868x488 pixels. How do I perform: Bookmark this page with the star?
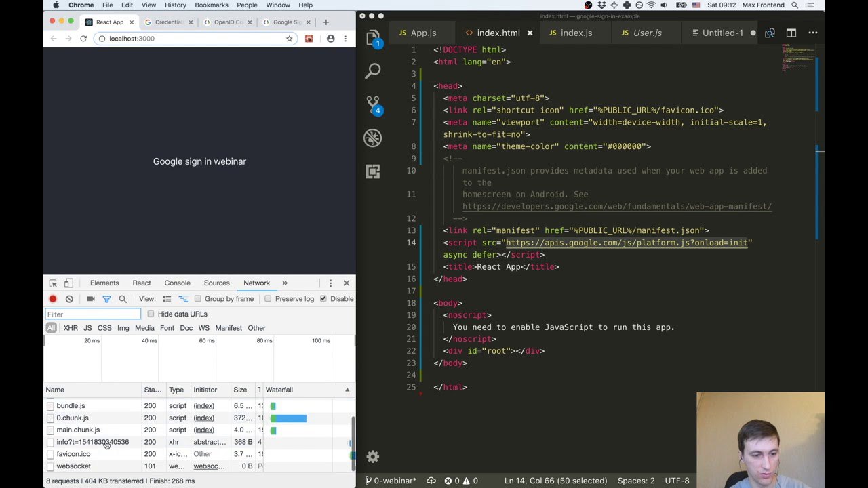coord(290,39)
